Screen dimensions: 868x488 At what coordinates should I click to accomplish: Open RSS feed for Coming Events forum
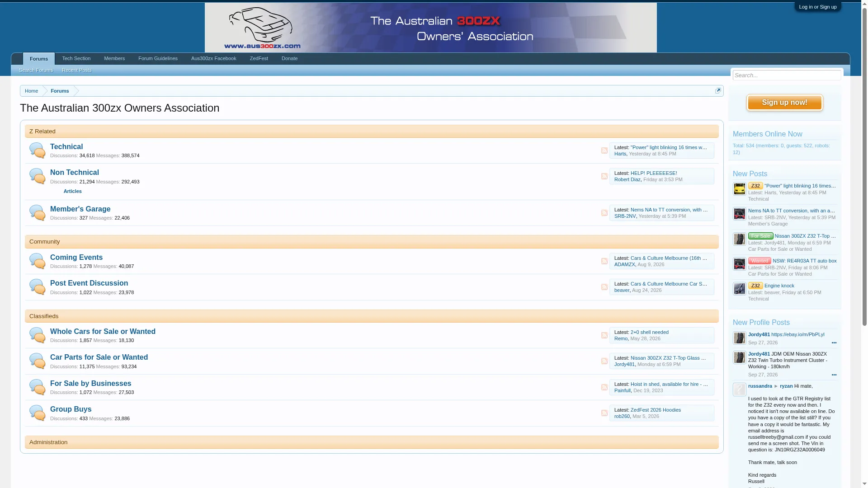pyautogui.click(x=604, y=261)
